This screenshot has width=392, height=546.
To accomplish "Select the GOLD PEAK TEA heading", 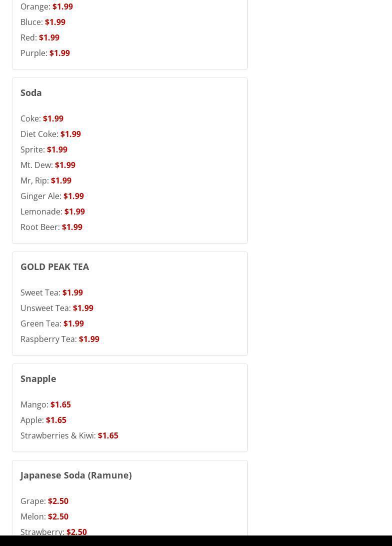I will tap(54, 266).
